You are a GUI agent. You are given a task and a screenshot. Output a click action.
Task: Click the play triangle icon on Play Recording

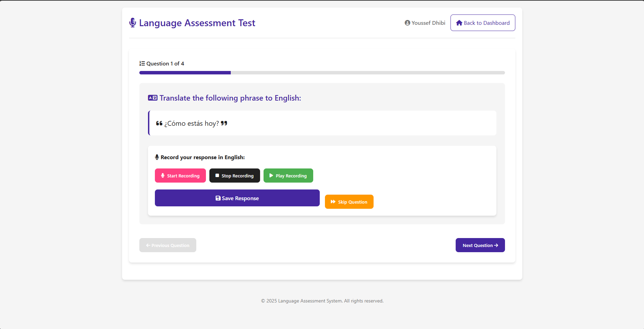(x=270, y=176)
